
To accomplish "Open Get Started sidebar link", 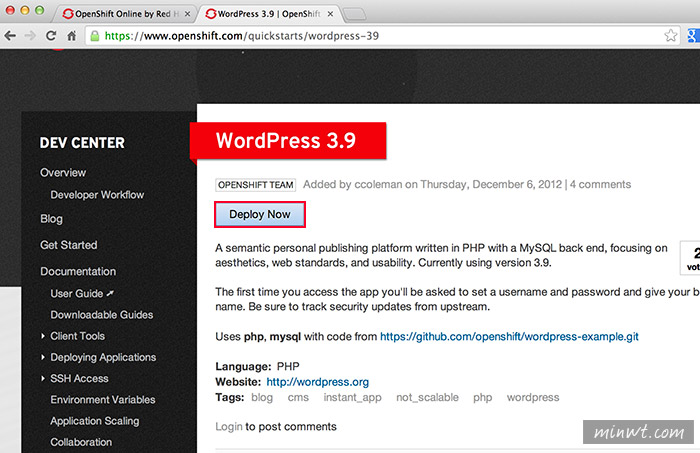I will point(68,245).
